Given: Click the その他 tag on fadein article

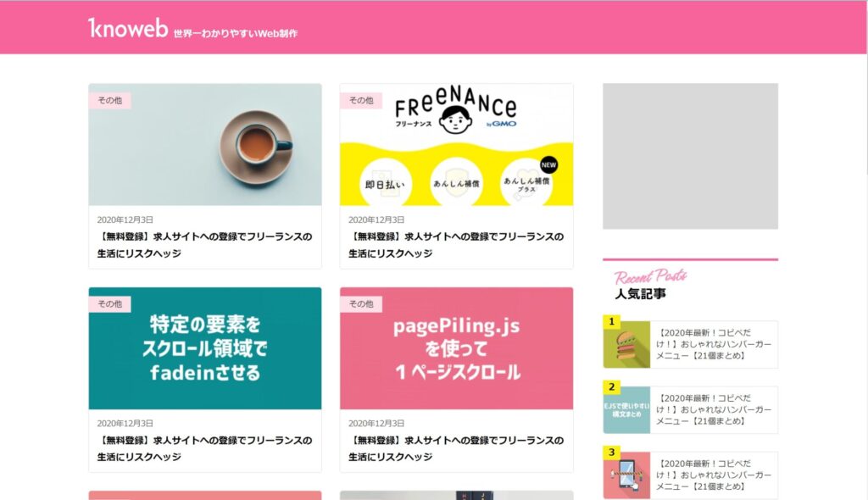Looking at the screenshot, I should [x=109, y=304].
